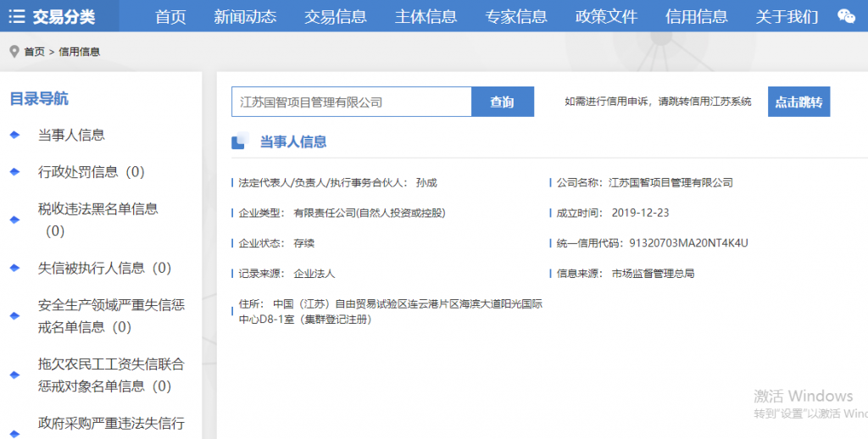
Task: Go to 新闻动态 in the top menu
Action: (x=245, y=16)
